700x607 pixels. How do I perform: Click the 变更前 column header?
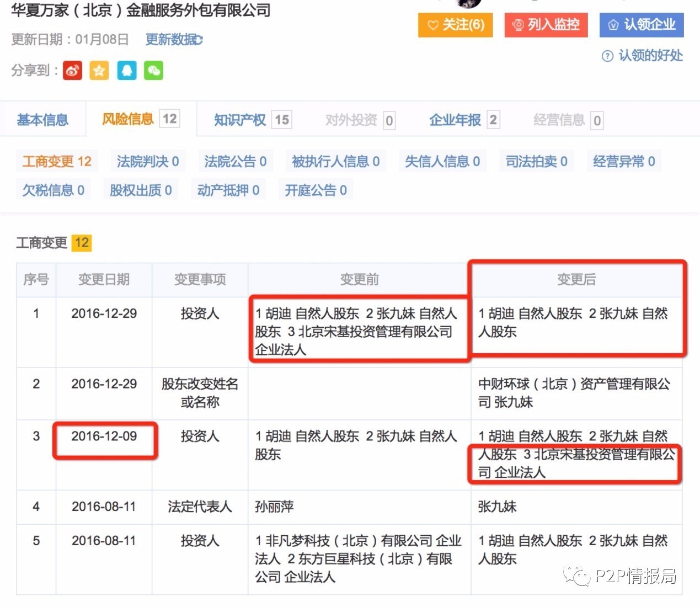(x=360, y=280)
